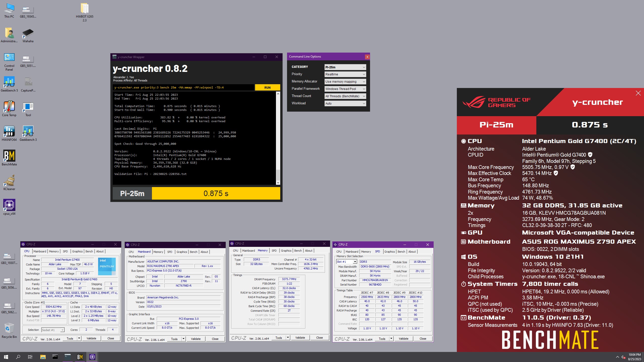Open the Wahaha chip shortcut
This screenshot has width=644, height=362.
[28, 35]
